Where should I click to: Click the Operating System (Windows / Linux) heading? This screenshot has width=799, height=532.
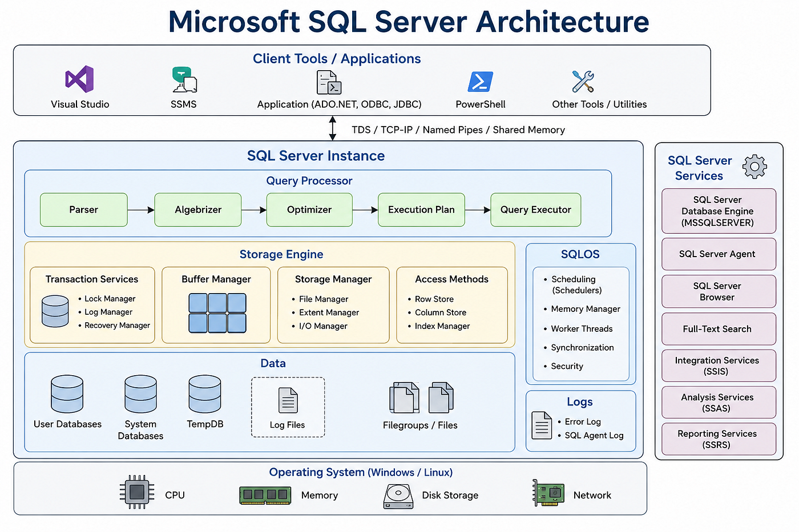coord(361,473)
